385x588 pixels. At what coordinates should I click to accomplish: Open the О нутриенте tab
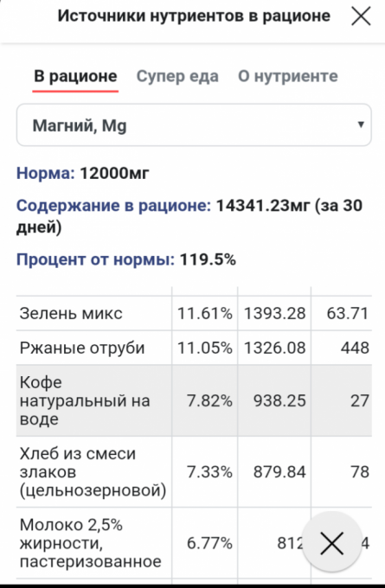pyautogui.click(x=288, y=76)
